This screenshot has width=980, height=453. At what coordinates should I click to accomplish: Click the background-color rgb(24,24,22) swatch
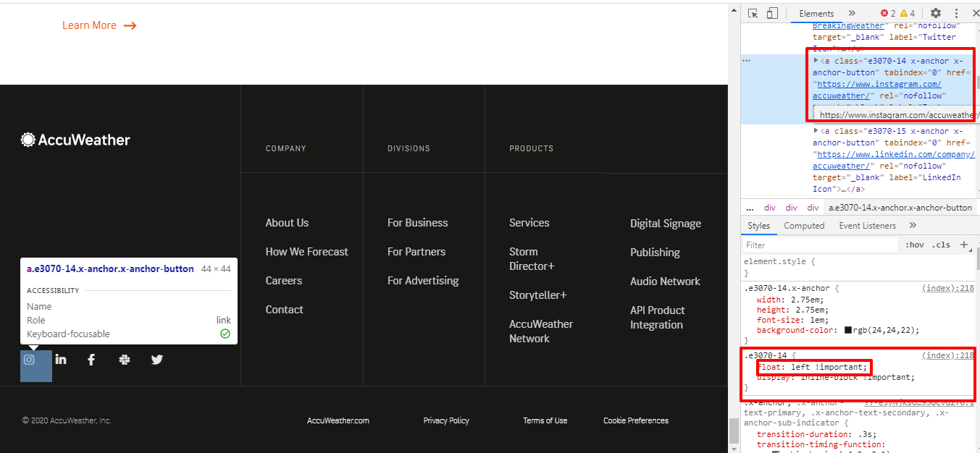click(x=848, y=330)
